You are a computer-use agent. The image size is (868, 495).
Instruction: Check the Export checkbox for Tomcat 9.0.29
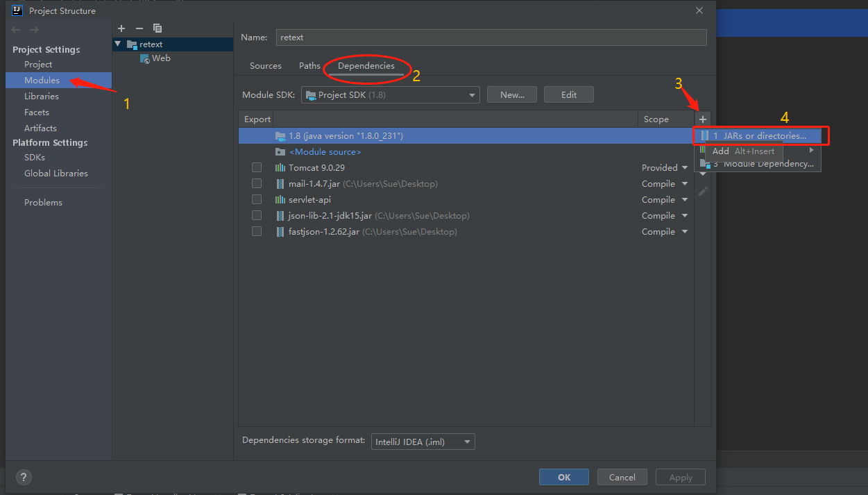coord(257,167)
